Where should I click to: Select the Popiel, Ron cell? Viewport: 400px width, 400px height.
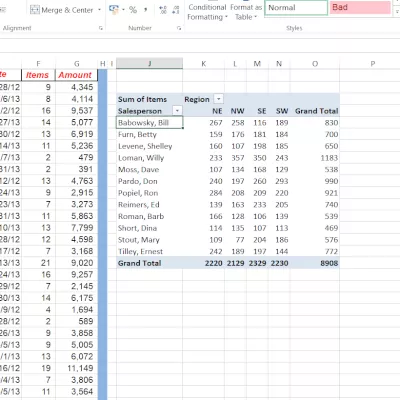tap(149, 193)
